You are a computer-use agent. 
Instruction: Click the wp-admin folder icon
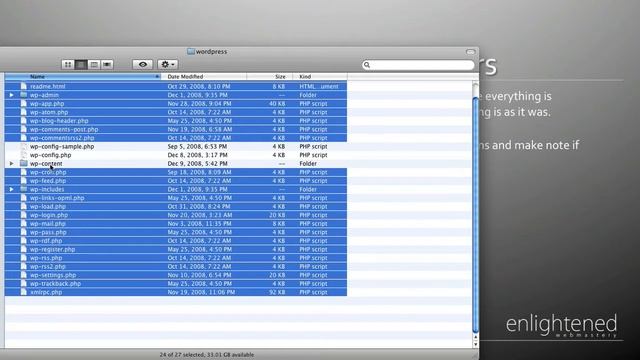24,95
